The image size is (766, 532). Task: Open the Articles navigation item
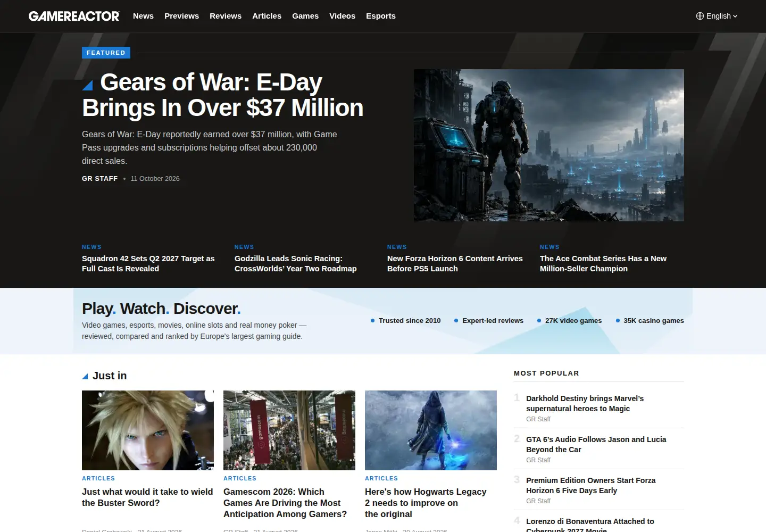tap(267, 16)
